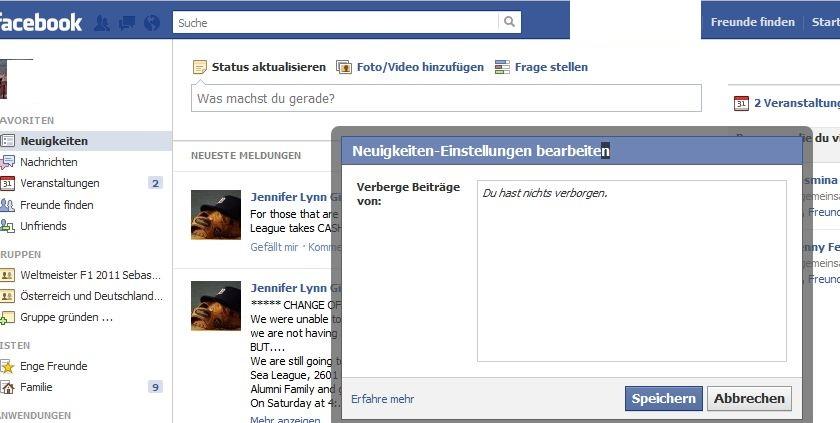Cancel dialog with Abbrechen button
This screenshot has height=423, width=840.
(x=749, y=399)
